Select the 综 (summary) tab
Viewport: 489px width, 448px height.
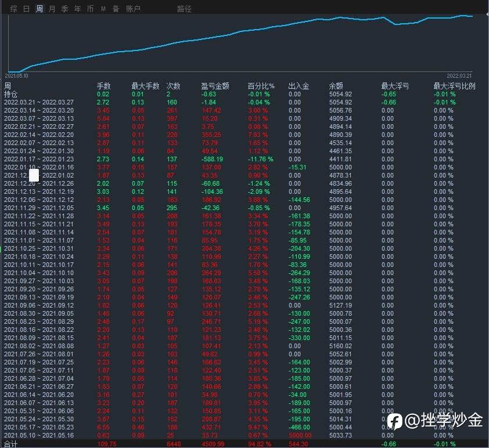click(x=14, y=9)
